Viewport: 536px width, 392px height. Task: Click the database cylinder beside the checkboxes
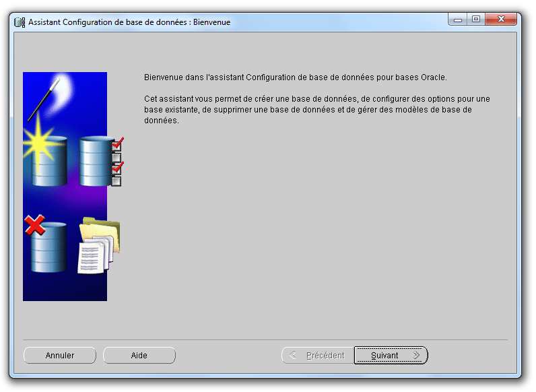coord(94,162)
